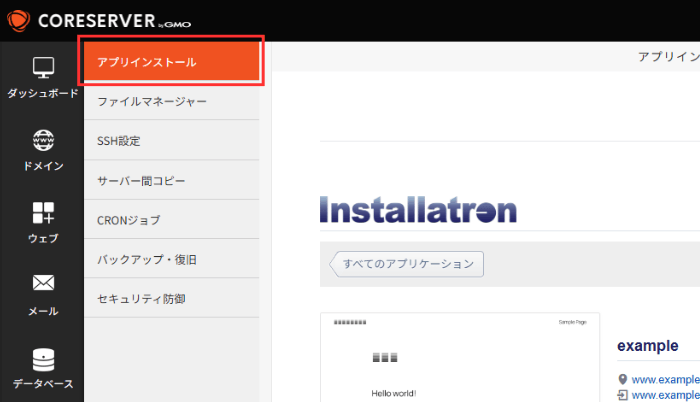The image size is (700, 402).
Task: Click the アプリイン page heading text
Action: [x=669, y=56]
